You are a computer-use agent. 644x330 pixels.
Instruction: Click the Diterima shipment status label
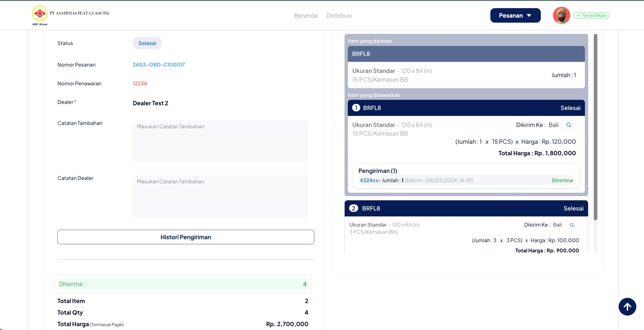[x=562, y=181]
